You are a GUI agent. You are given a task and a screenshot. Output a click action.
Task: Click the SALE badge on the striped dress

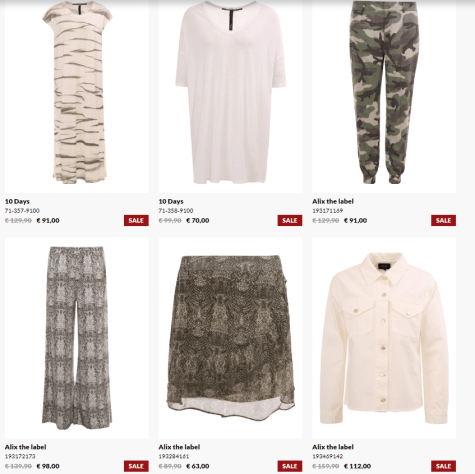pyautogui.click(x=136, y=220)
